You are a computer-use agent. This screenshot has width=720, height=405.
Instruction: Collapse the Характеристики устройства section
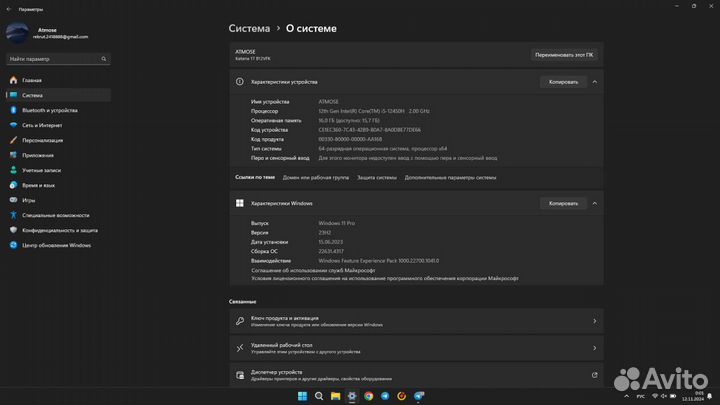(595, 82)
